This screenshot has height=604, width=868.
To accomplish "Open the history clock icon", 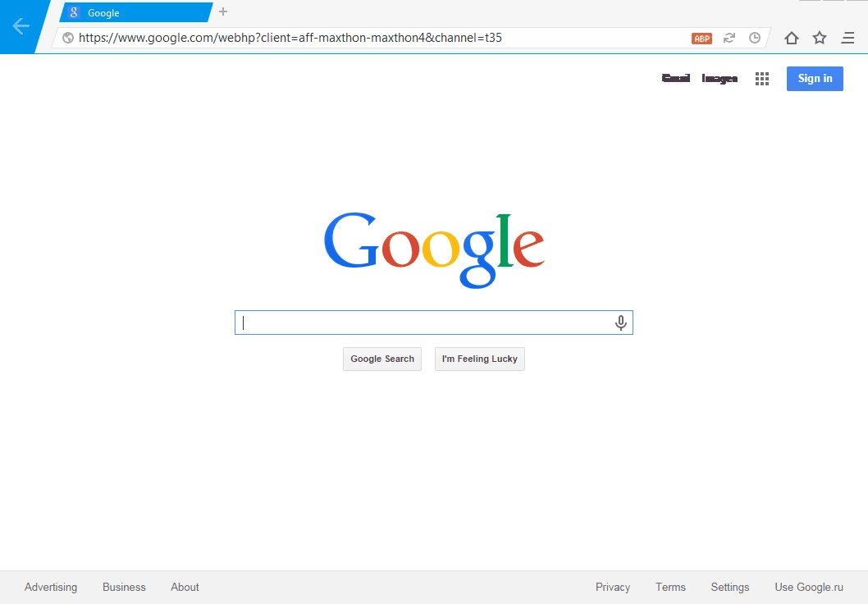I will point(755,38).
